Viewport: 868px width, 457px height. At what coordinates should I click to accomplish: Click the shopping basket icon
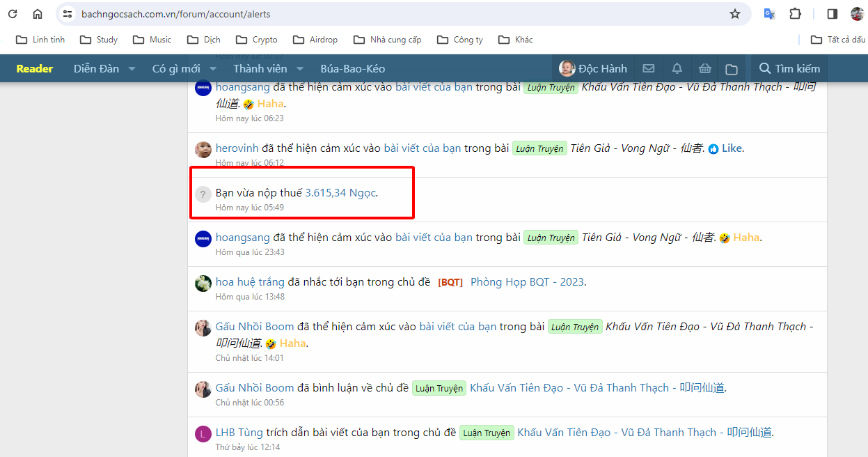[x=704, y=68]
